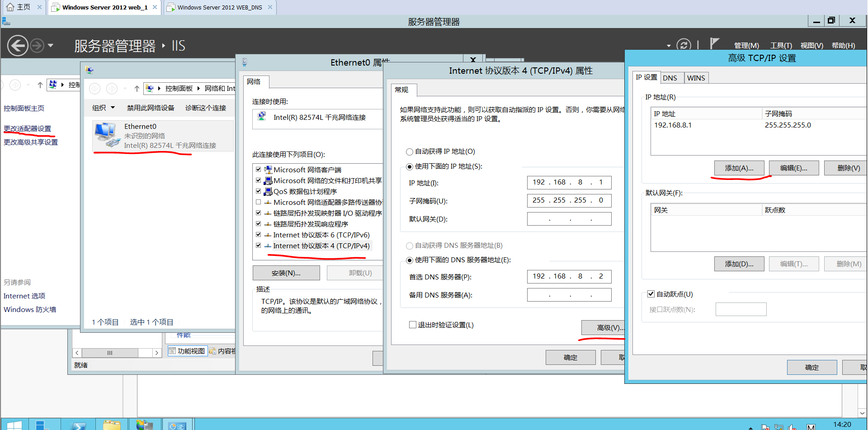Switch to WINS tab in advanced TCP/IP settings
Image resolution: width=868 pixels, height=430 pixels.
696,78
